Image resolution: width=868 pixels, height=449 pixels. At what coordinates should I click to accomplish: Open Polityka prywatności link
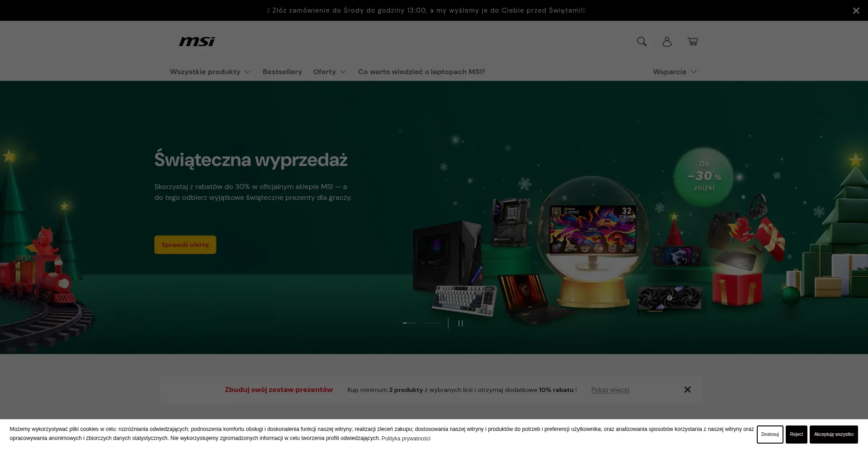pos(406,438)
